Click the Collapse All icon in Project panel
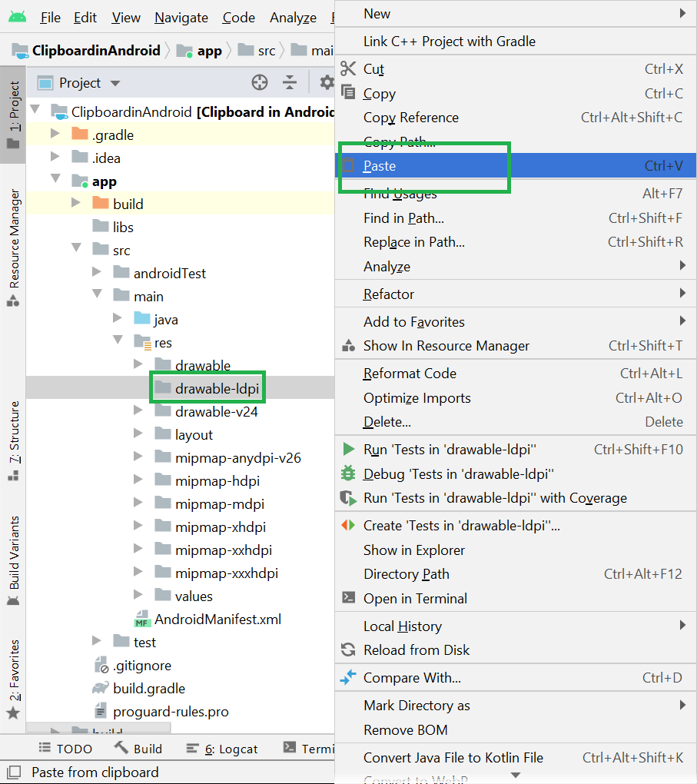This screenshot has width=697, height=784. coord(290,82)
